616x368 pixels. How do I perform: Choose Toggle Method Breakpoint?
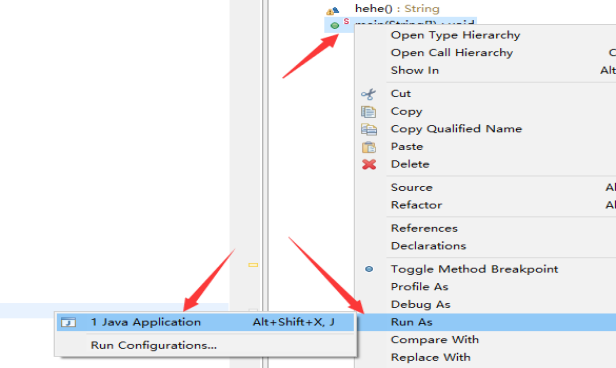[x=474, y=269]
